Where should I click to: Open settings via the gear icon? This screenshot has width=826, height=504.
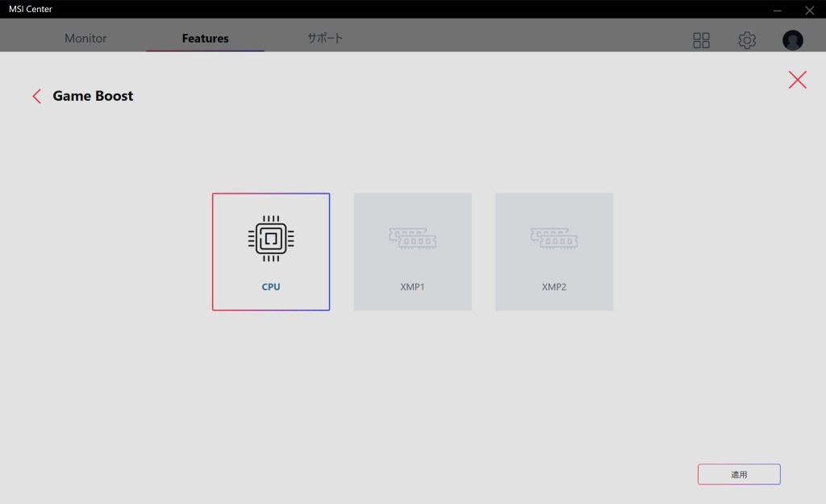(747, 40)
